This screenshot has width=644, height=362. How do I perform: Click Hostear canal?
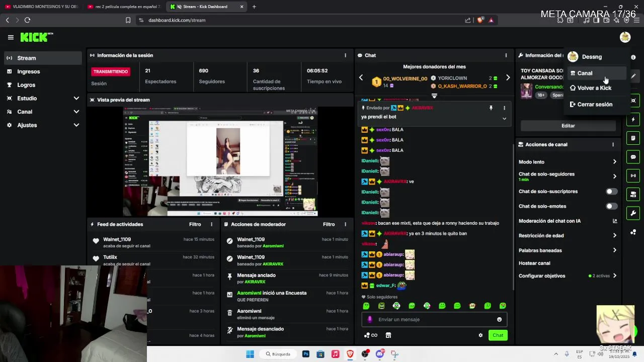[x=534, y=263]
